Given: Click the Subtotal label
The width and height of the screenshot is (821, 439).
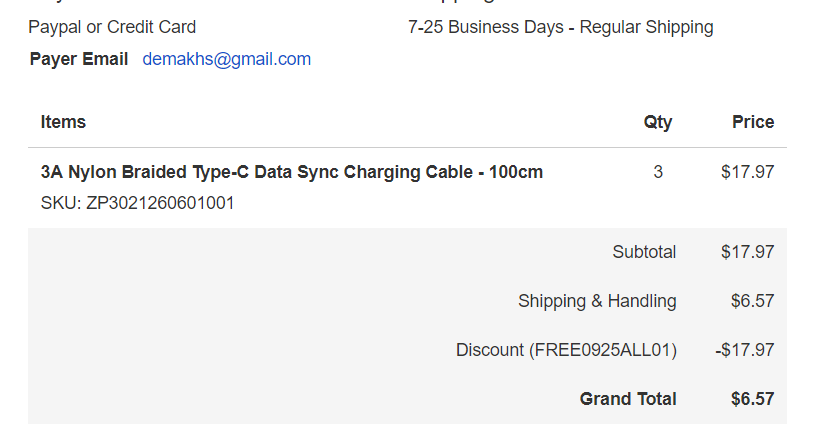Looking at the screenshot, I should [644, 252].
